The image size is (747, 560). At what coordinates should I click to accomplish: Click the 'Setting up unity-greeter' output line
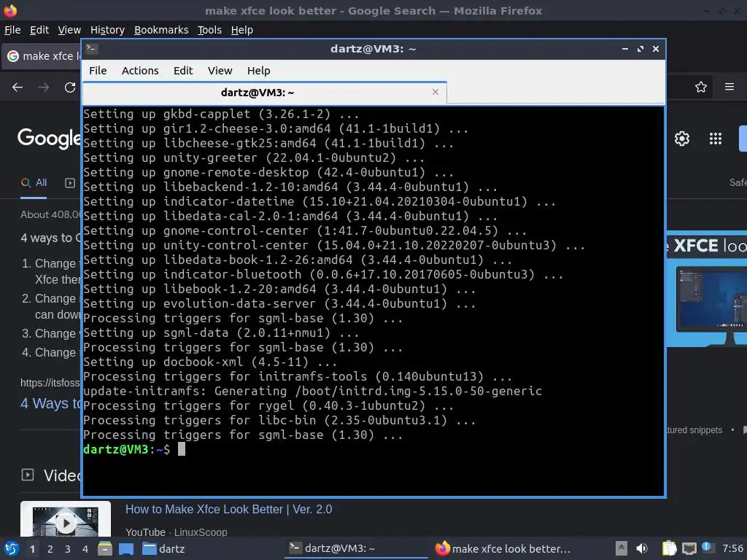coord(253,157)
